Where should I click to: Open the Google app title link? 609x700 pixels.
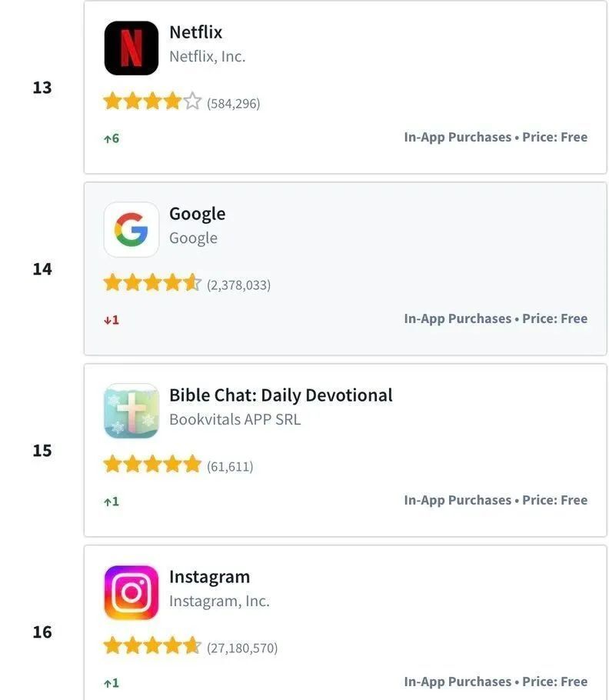(x=197, y=214)
